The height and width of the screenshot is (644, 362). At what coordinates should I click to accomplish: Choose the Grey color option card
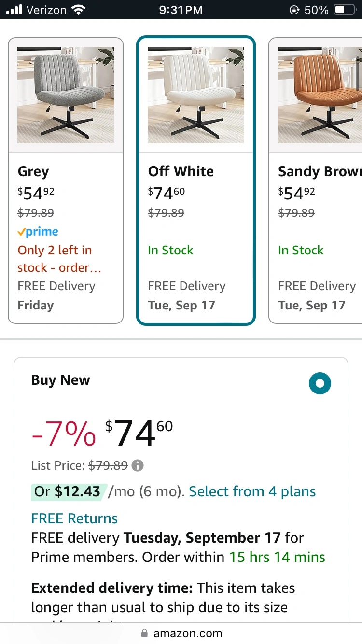click(x=66, y=180)
